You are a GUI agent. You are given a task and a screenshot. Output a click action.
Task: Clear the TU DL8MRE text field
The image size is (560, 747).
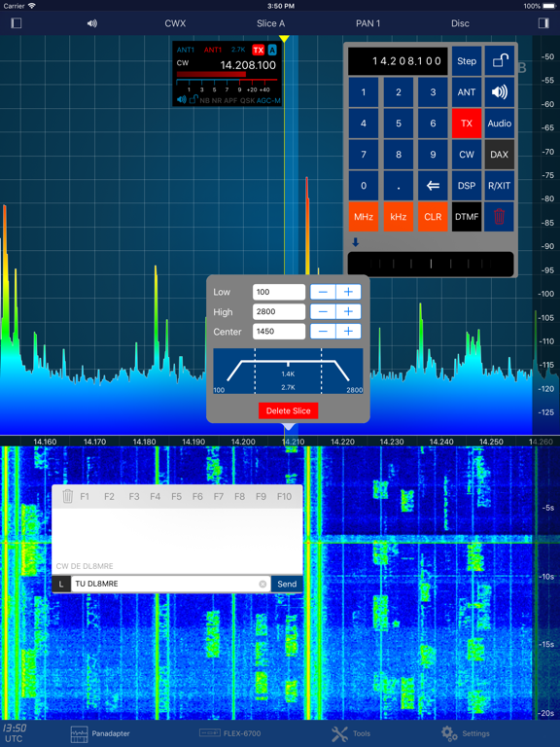pos(262,584)
